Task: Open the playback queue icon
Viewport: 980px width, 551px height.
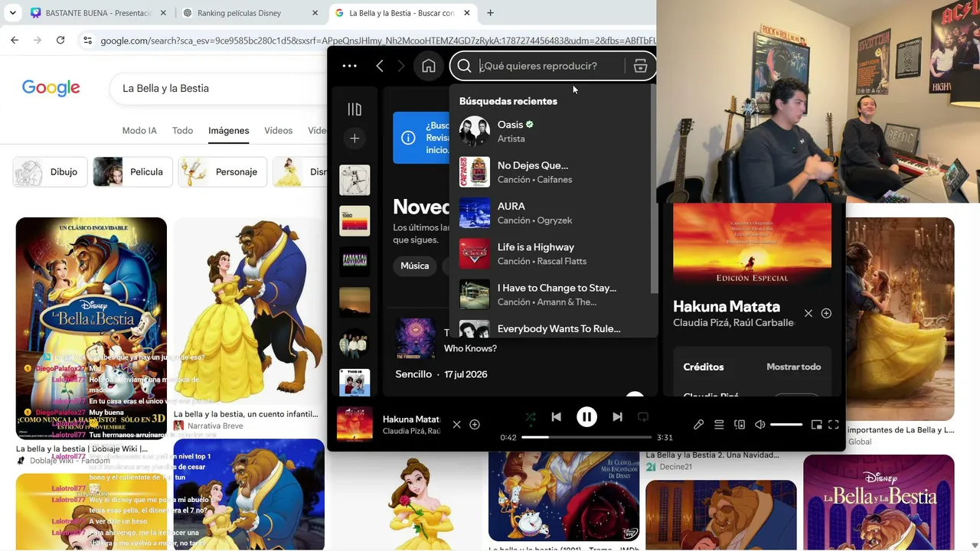Action: click(719, 425)
